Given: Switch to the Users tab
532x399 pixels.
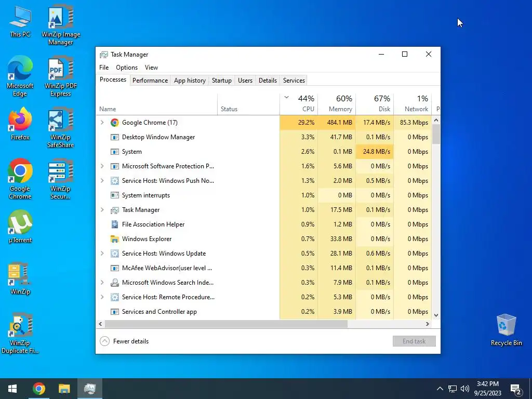Looking at the screenshot, I should [245, 81].
